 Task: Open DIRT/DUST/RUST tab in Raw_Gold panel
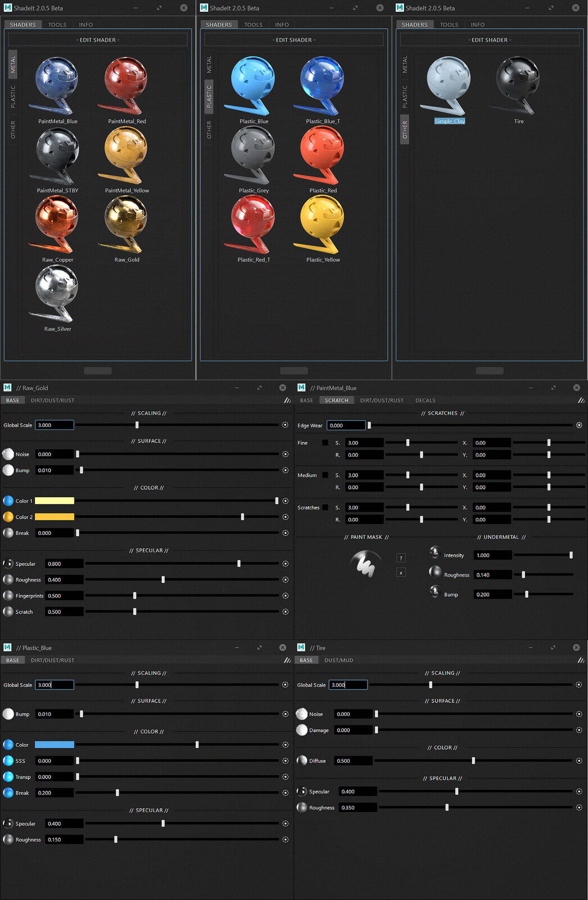pos(52,400)
